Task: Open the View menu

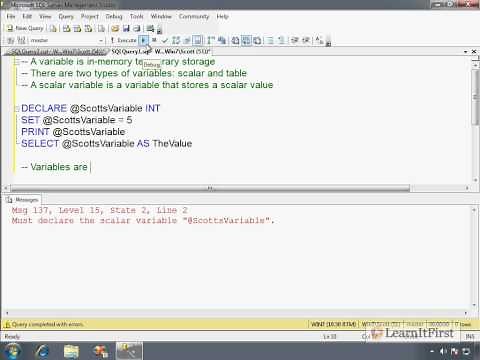Action: 45,16
